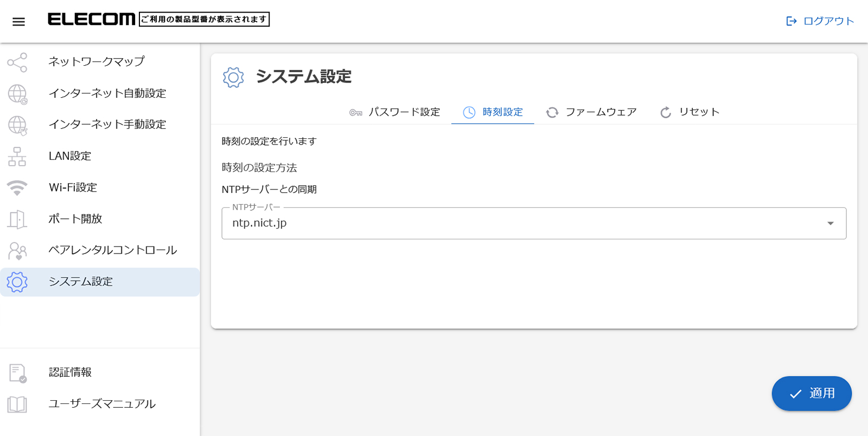Screen dimensions: 868x436
Task: Click the user manual book icon
Action: pos(17,405)
